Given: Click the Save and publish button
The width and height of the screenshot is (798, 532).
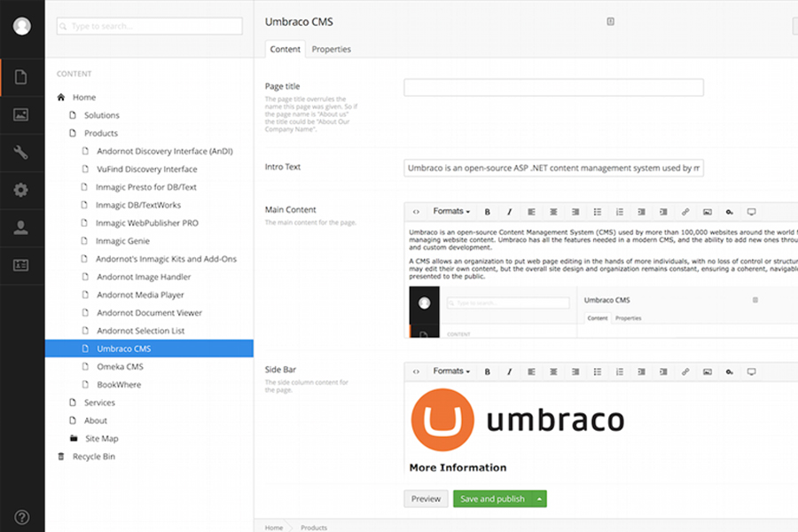Looking at the screenshot, I should (x=492, y=499).
